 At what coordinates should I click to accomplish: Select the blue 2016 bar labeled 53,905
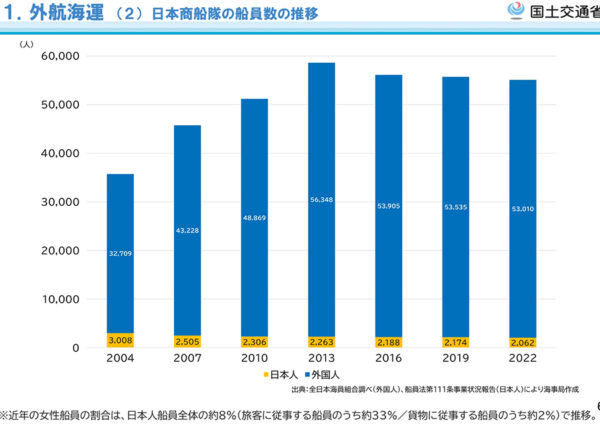388,205
